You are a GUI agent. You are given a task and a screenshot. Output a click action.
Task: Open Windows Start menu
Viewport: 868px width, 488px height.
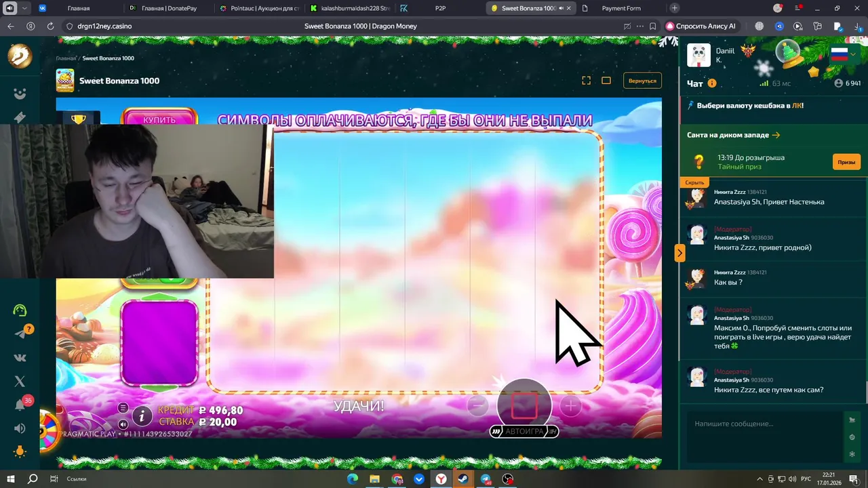point(10,479)
